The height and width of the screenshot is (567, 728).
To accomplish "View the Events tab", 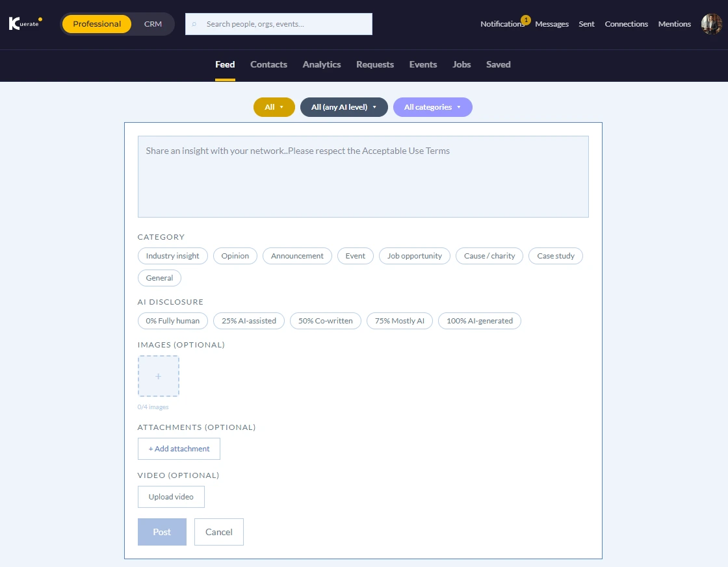I will pyautogui.click(x=423, y=64).
